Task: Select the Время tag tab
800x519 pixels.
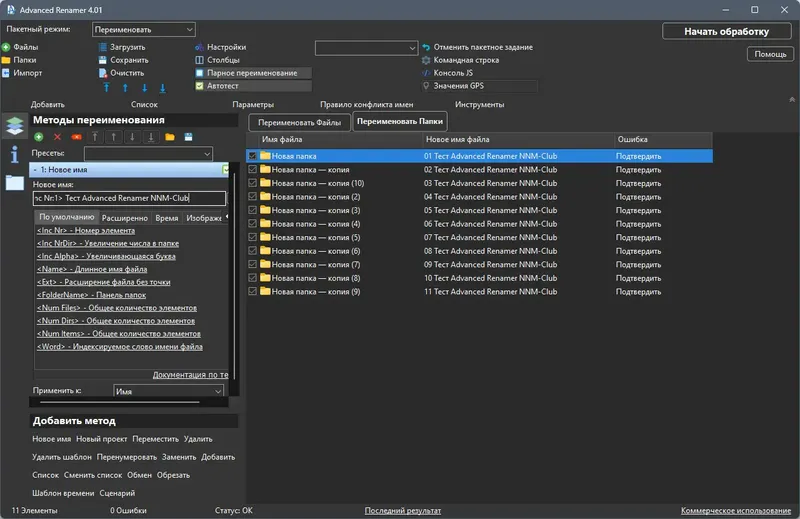Action: 166,218
